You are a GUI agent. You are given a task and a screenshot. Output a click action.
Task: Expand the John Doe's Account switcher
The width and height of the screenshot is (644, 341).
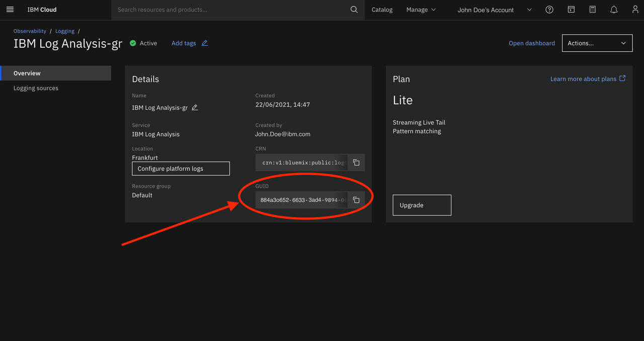[495, 10]
